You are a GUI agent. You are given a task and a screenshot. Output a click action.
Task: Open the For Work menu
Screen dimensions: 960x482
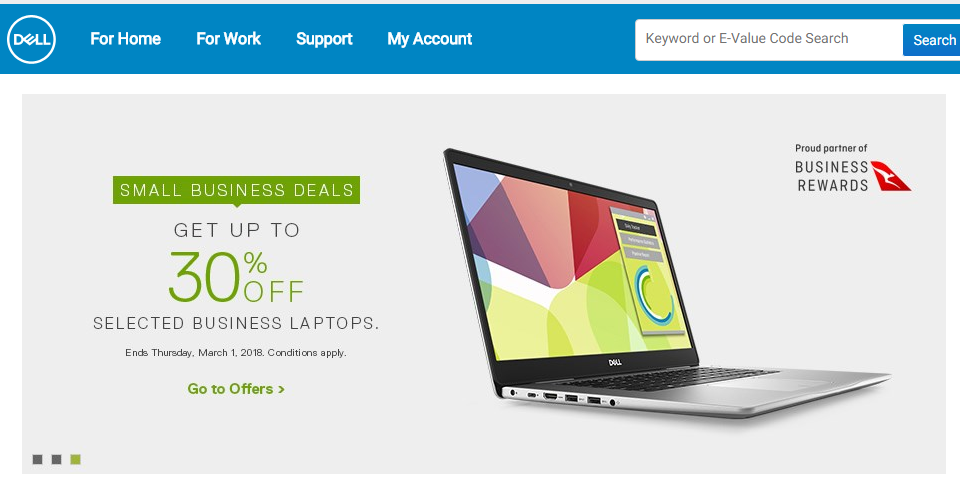[228, 39]
